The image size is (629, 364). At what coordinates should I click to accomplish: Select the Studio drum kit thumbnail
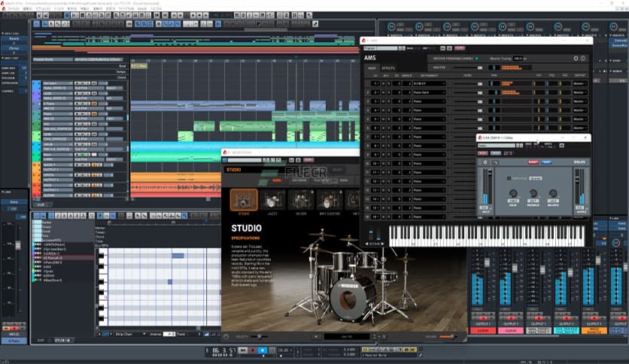pyautogui.click(x=244, y=199)
